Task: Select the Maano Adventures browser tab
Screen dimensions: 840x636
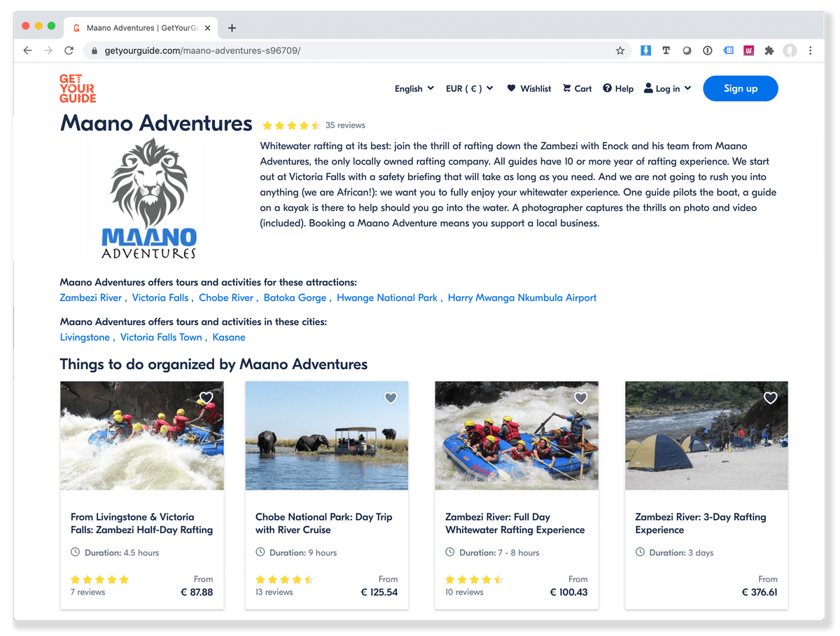Action: pos(140,28)
